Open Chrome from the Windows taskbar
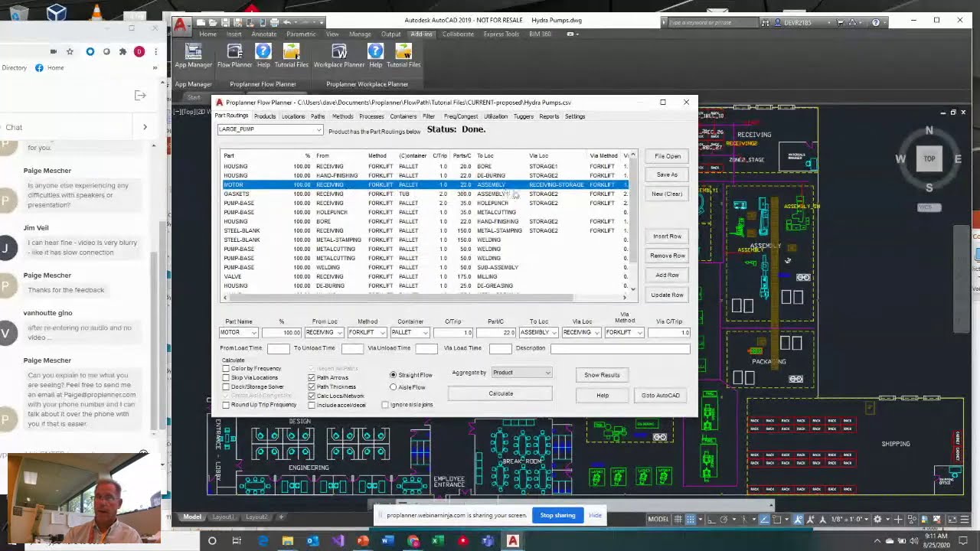This screenshot has width=980, height=551. pyautogui.click(x=413, y=541)
